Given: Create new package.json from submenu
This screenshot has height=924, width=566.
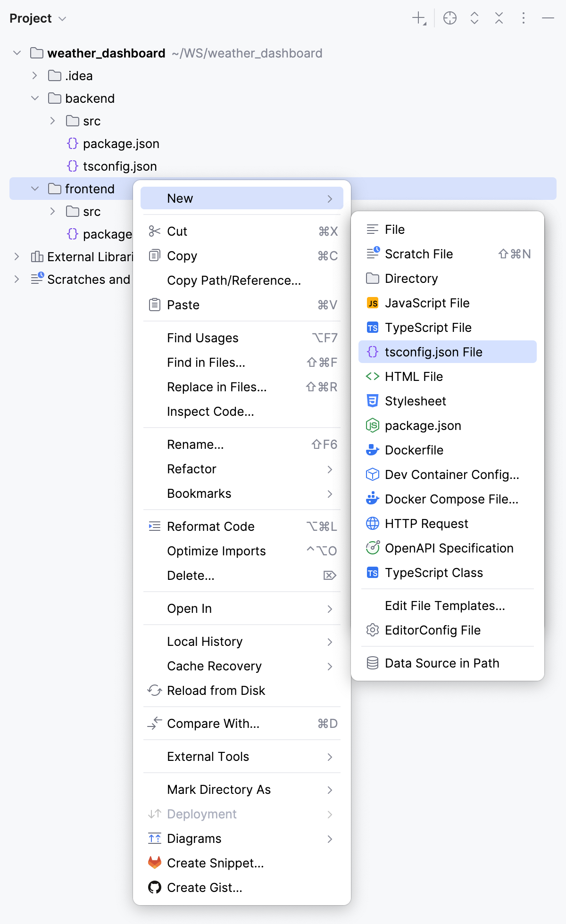Looking at the screenshot, I should tap(448, 425).
